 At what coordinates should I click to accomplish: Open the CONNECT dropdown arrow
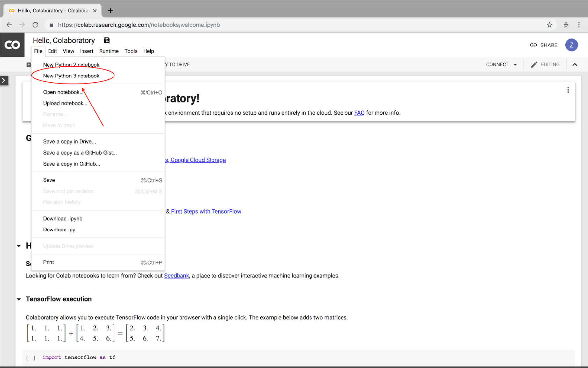click(x=515, y=65)
